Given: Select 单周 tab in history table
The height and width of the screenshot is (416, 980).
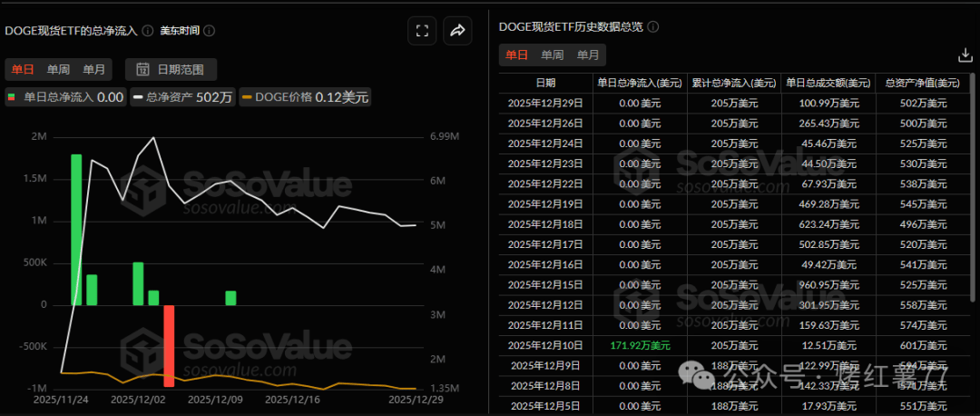Looking at the screenshot, I should point(552,54).
